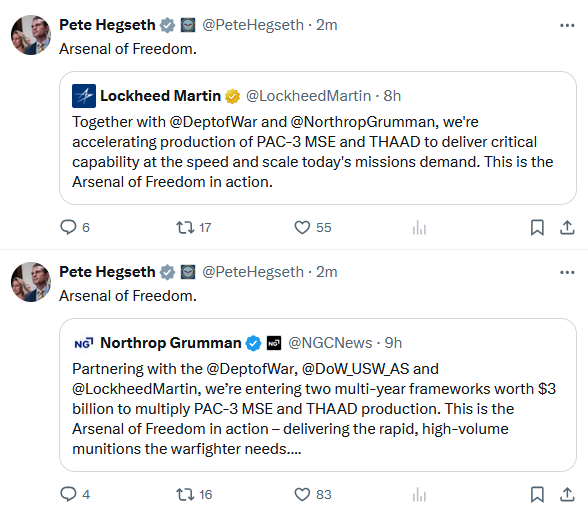
Task: Open the @DoW_USW_AS mention link
Action: pyautogui.click(x=355, y=369)
